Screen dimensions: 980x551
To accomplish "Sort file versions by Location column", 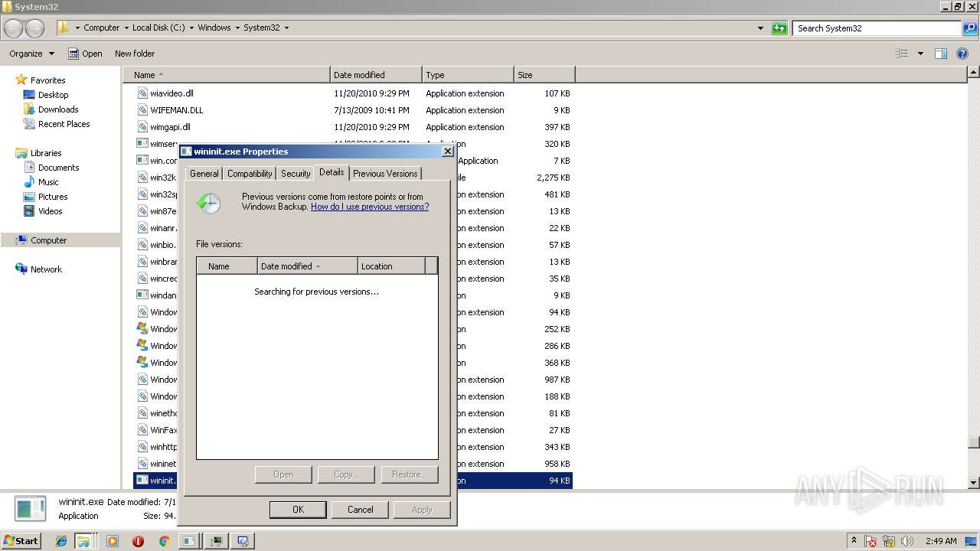I will [391, 266].
